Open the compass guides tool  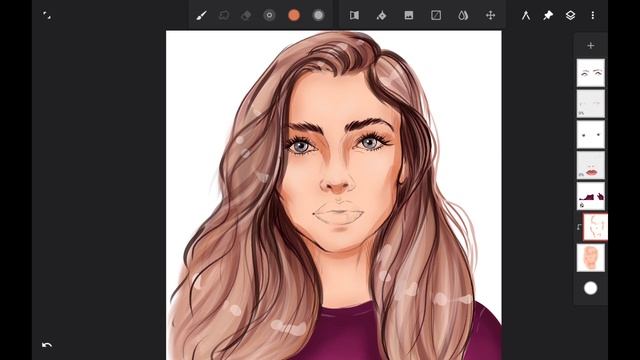tap(526, 16)
